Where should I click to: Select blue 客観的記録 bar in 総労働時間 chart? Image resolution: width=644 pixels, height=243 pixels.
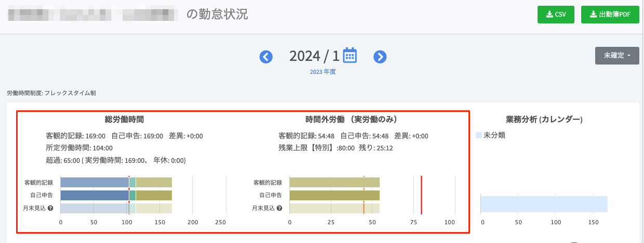click(x=94, y=183)
